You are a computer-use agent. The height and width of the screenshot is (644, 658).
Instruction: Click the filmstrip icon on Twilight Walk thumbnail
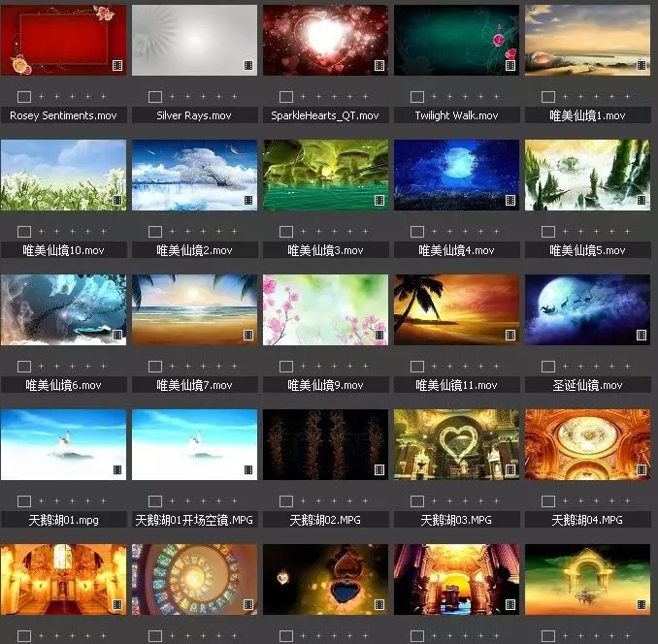pyautogui.click(x=510, y=65)
